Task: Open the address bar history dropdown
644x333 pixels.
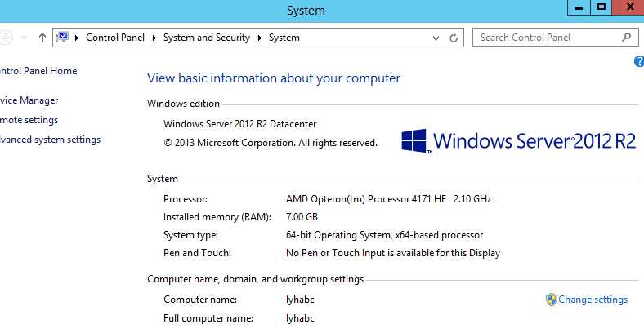Action: (x=436, y=38)
